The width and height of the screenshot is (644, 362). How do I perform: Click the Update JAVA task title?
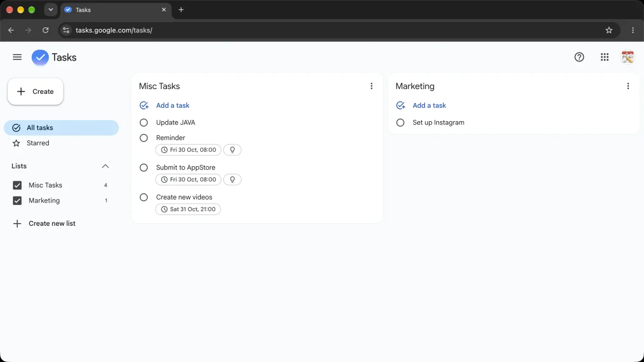tap(175, 122)
